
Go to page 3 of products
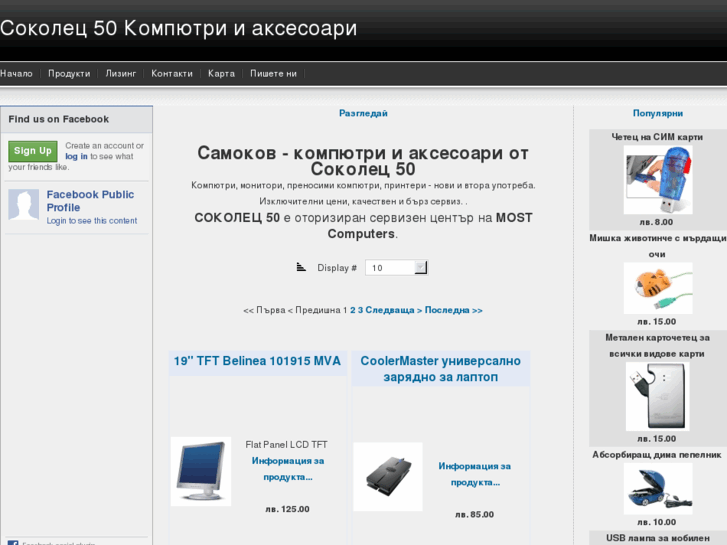(x=360, y=310)
